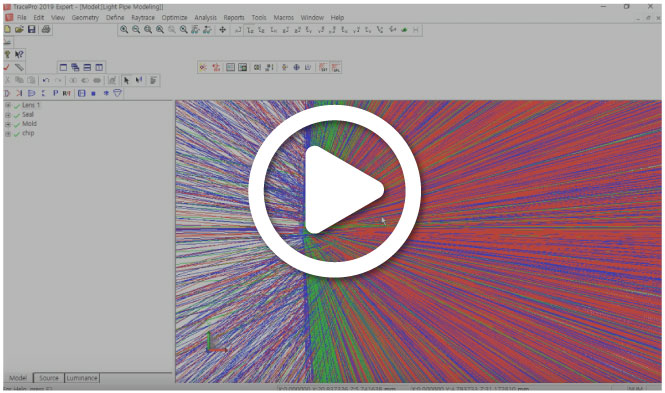Click the Open folder icon

[19, 29]
